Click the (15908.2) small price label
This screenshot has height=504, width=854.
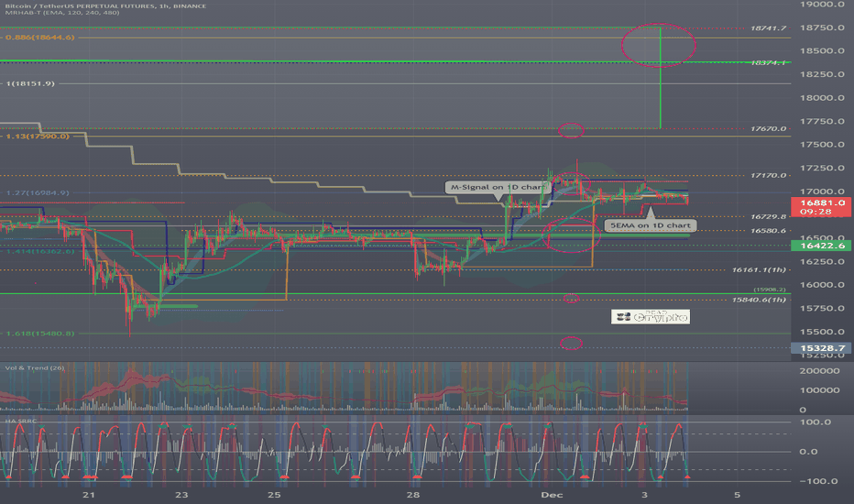[x=770, y=290]
